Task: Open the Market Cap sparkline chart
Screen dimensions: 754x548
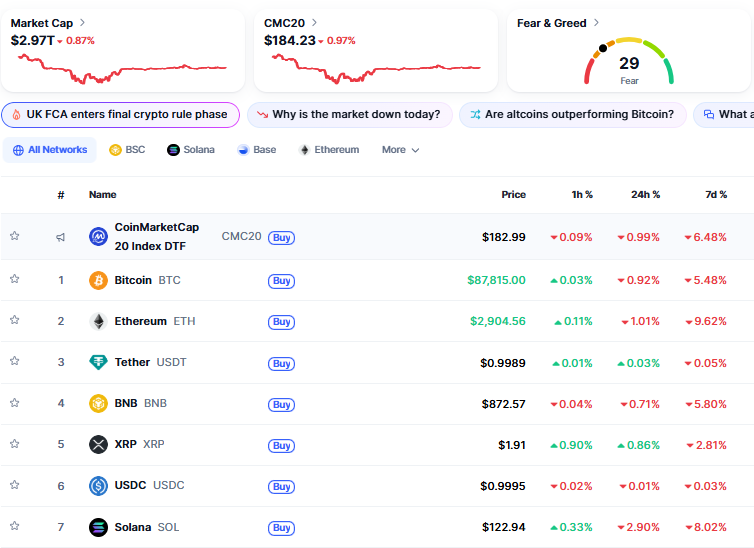Action: [x=122, y=69]
